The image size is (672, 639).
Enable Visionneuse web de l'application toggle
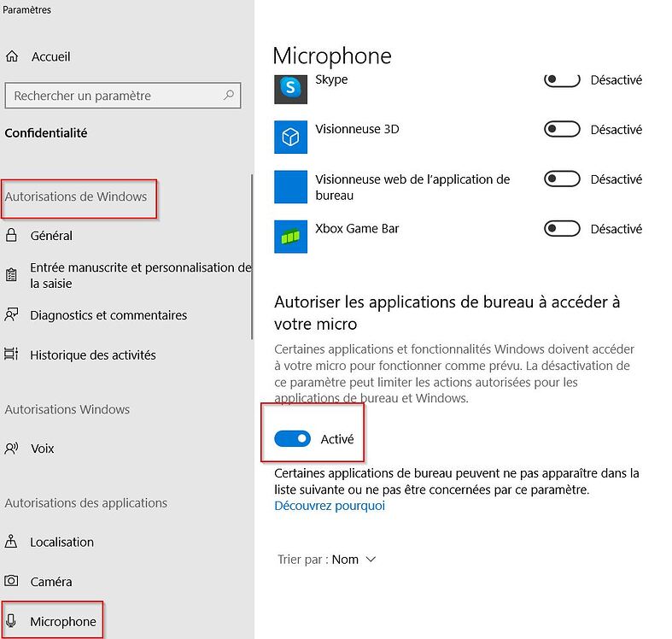[x=562, y=179]
